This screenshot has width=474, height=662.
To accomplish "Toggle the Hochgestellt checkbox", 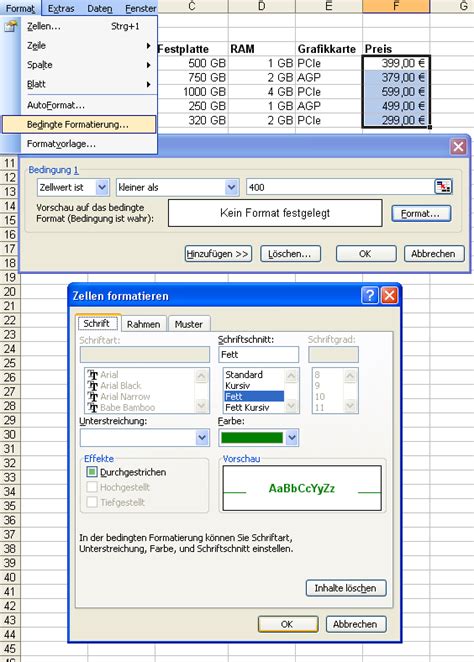I will click(92, 487).
